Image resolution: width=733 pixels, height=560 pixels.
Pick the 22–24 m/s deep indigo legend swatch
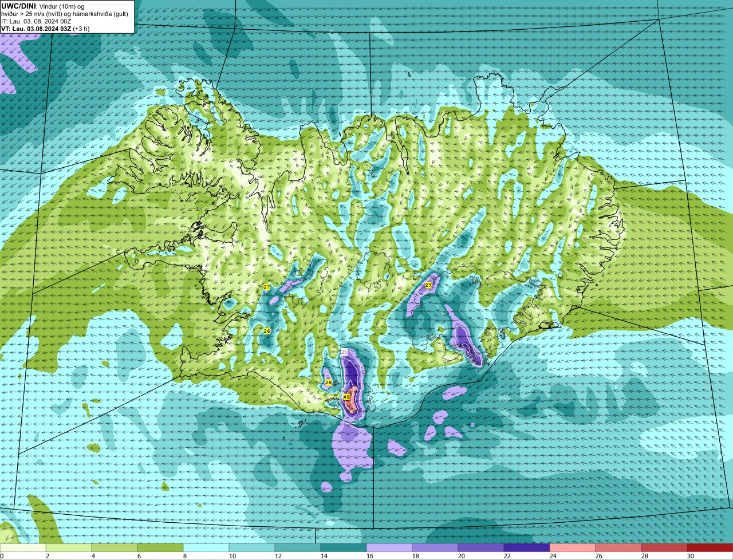527,547
